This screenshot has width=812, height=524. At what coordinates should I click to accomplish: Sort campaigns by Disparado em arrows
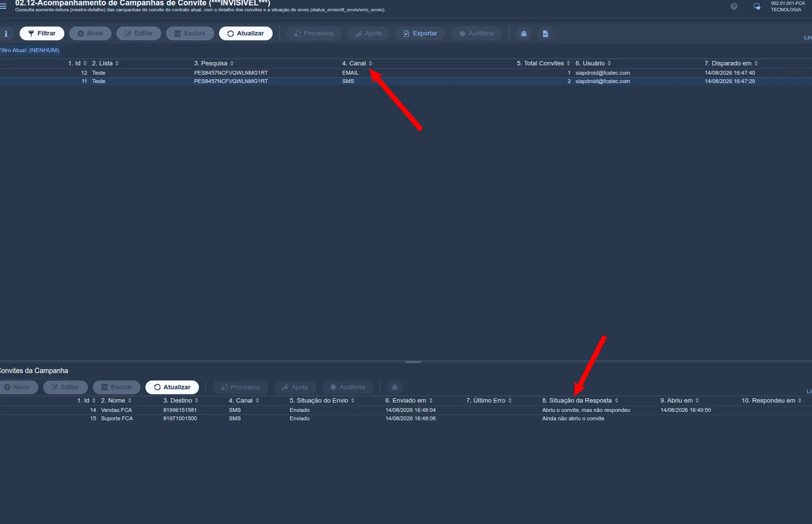[756, 63]
